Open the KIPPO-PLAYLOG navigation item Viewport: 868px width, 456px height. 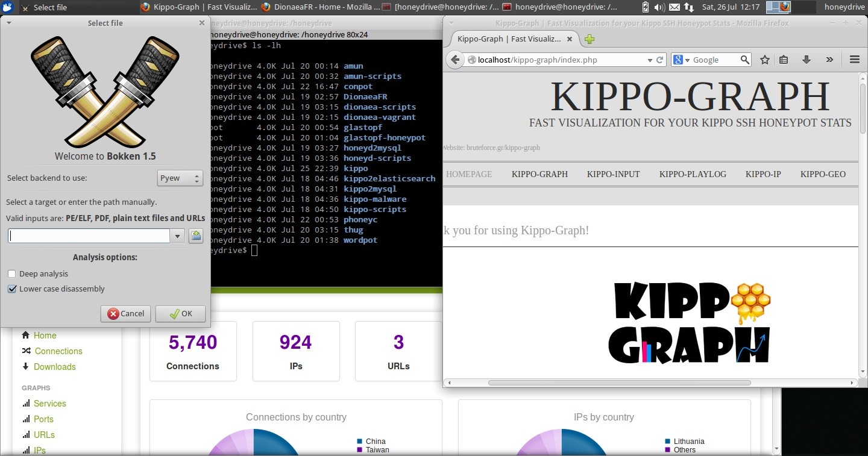(693, 174)
